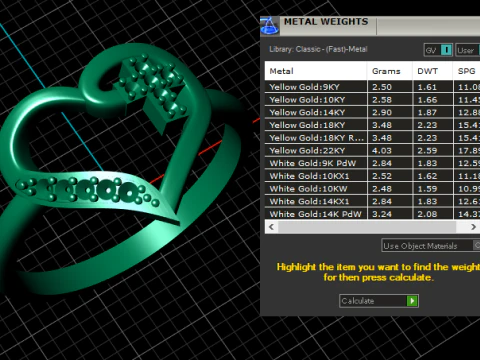Click the 2.08 DWT value
Image resolution: width=480 pixels, height=360 pixels.
[x=427, y=214]
